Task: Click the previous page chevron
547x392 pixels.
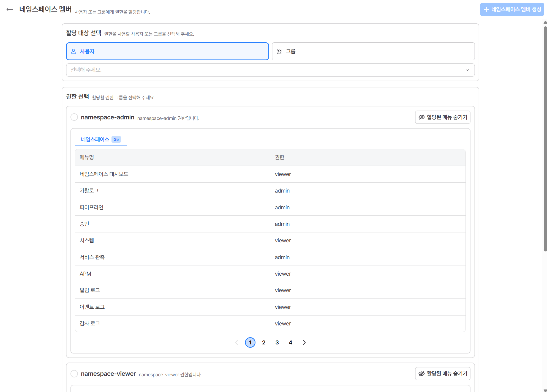Action: click(237, 342)
